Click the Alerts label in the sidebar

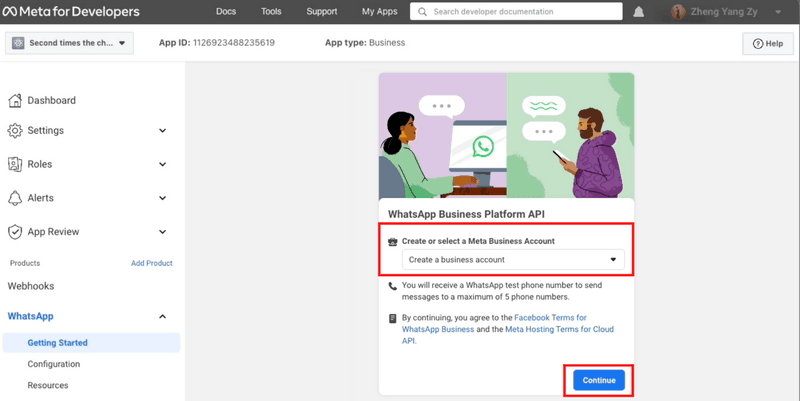(x=40, y=198)
